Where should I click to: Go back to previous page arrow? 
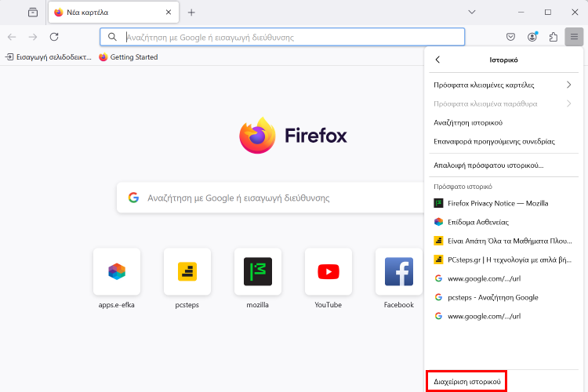click(12, 37)
